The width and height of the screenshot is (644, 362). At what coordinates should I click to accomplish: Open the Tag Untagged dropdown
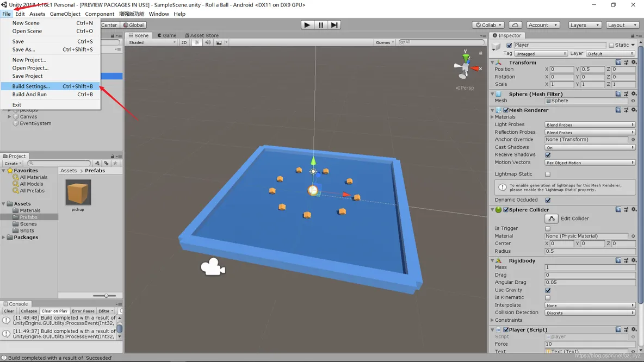click(541, 54)
